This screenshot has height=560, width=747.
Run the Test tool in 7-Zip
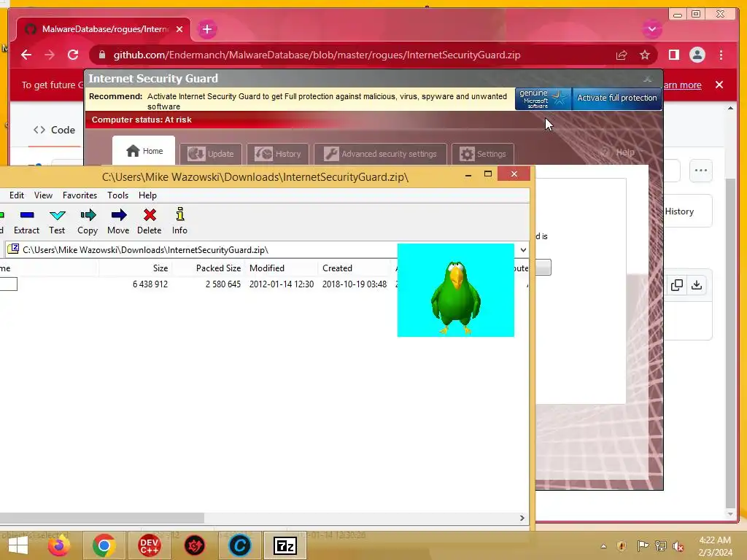tap(57, 222)
